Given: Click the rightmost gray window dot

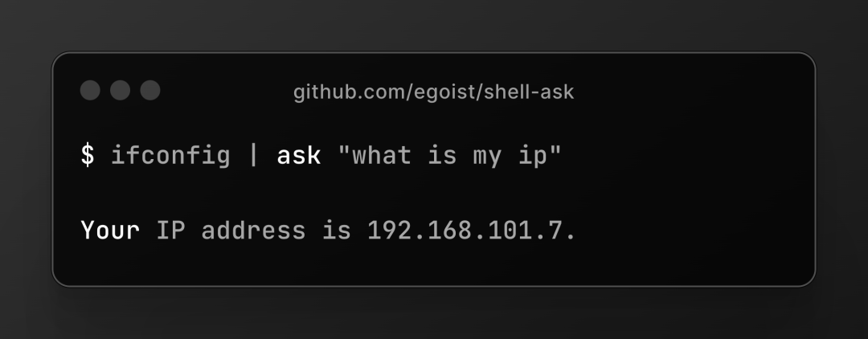Looking at the screenshot, I should pos(150,90).
